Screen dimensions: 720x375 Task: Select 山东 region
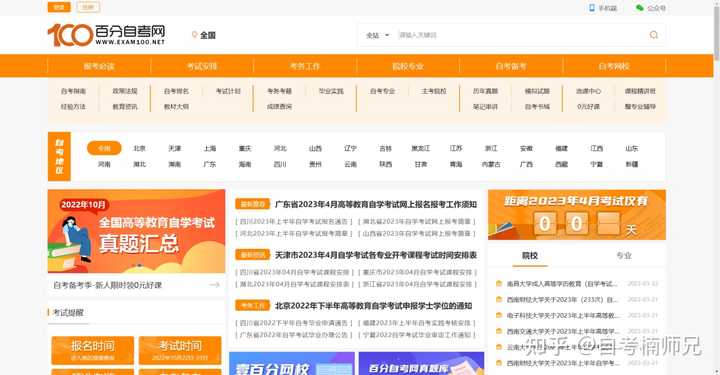632,148
